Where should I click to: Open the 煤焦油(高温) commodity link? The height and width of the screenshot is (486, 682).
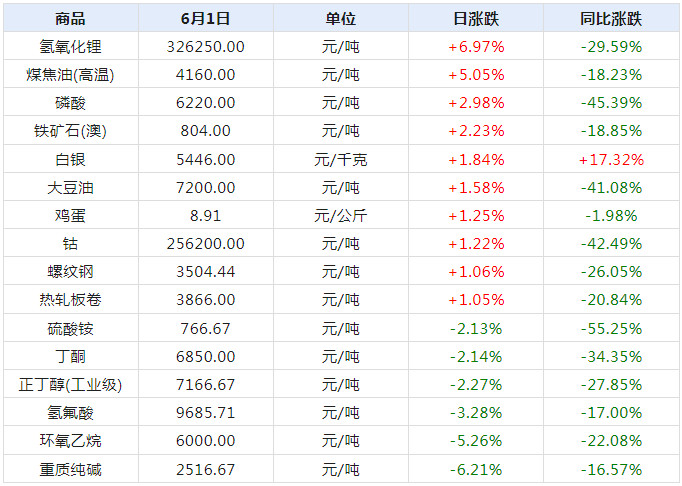click(70, 74)
